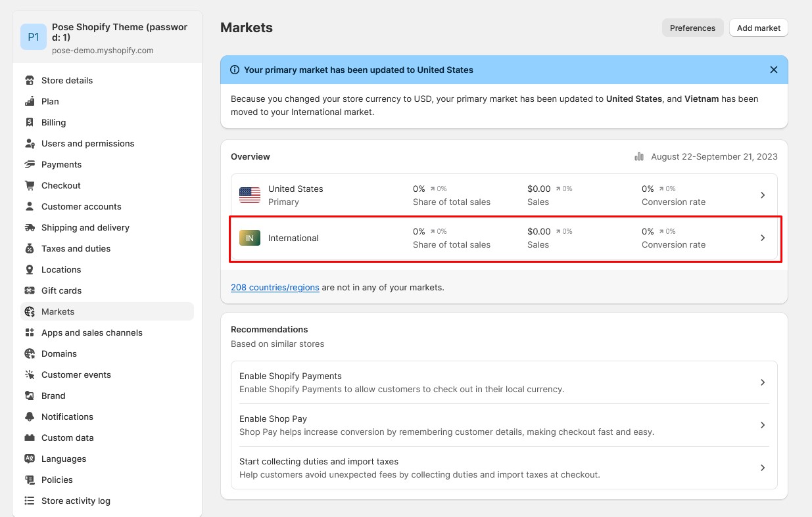Open Enable Shop Pay chevron
This screenshot has height=517, width=812.
pos(763,425)
